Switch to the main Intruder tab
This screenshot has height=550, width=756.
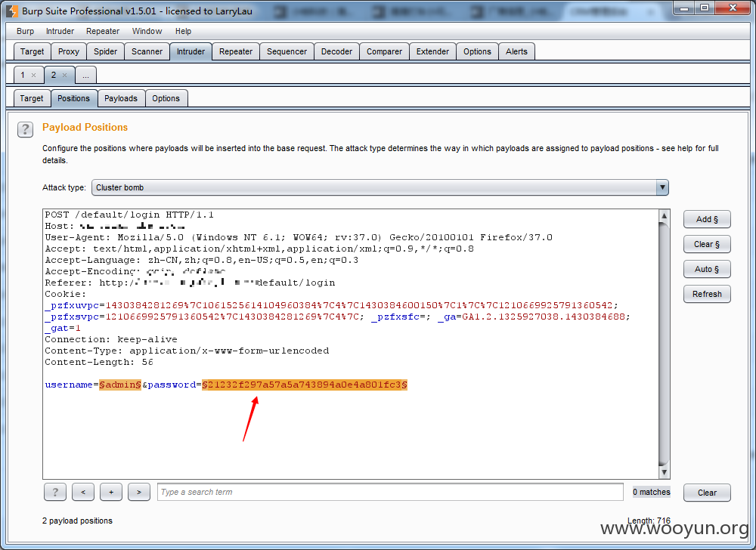[191, 51]
